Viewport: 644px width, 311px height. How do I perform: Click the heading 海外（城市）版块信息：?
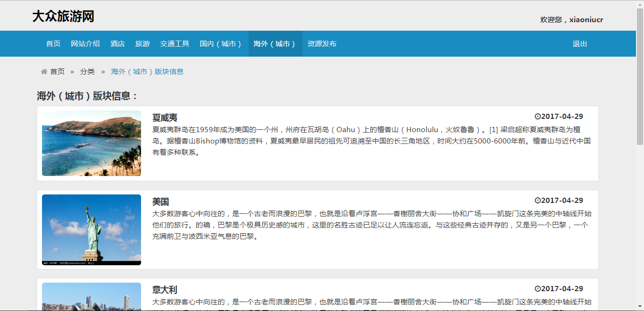pyautogui.click(x=88, y=96)
